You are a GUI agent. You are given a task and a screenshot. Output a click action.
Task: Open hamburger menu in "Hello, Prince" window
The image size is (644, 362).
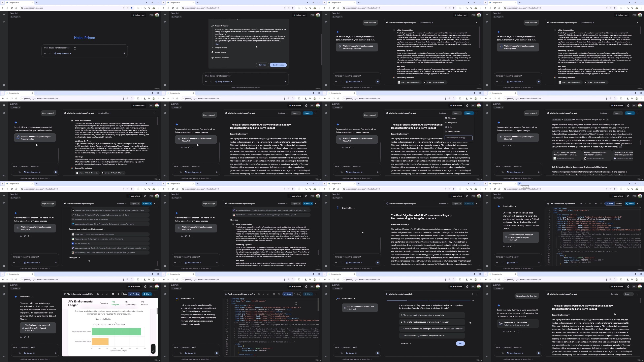(x=4, y=14)
